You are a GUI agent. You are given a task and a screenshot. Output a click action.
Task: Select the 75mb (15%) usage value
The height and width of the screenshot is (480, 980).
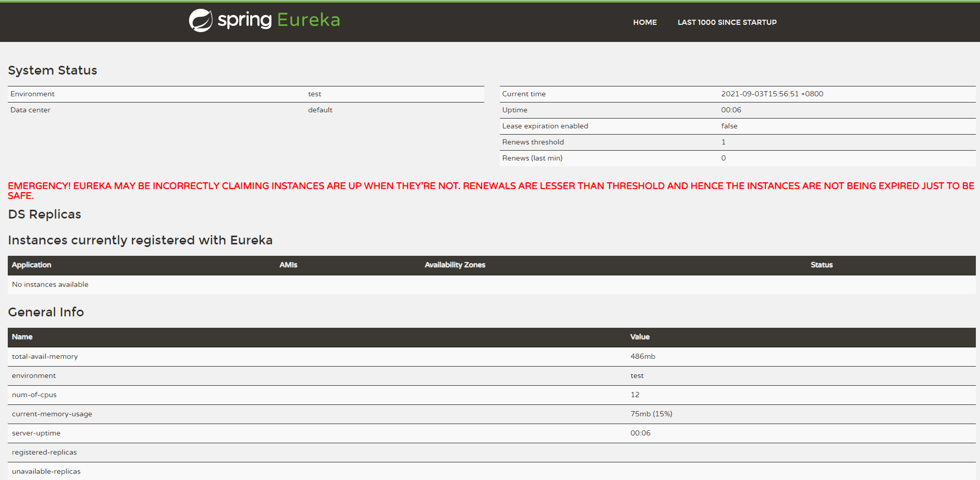pyautogui.click(x=651, y=414)
